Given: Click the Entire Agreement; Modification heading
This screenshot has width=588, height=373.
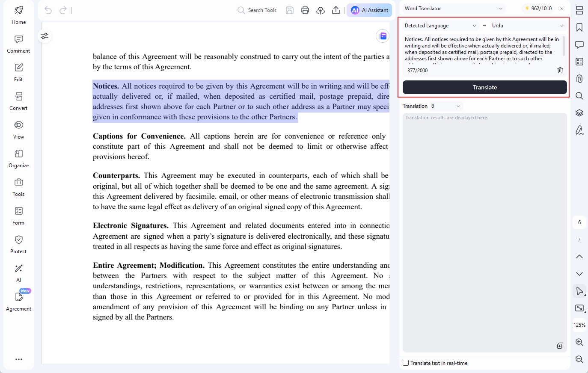Looking at the screenshot, I should click(148, 265).
